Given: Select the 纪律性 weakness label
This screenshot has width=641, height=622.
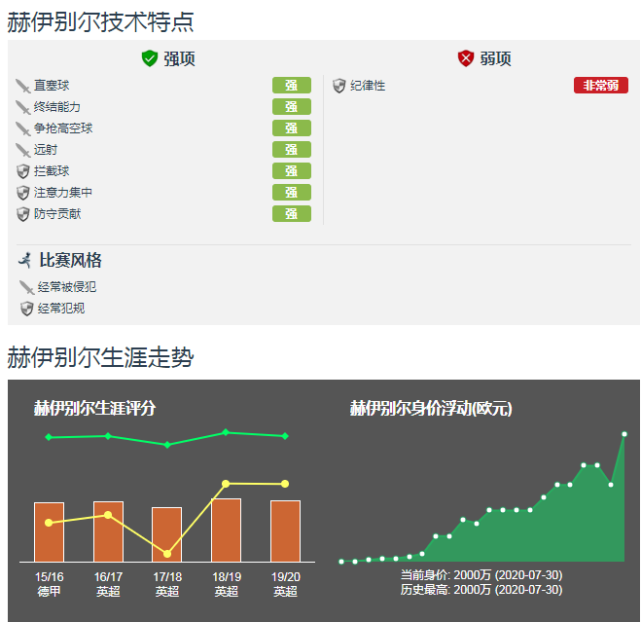Looking at the screenshot, I should pos(368,85).
